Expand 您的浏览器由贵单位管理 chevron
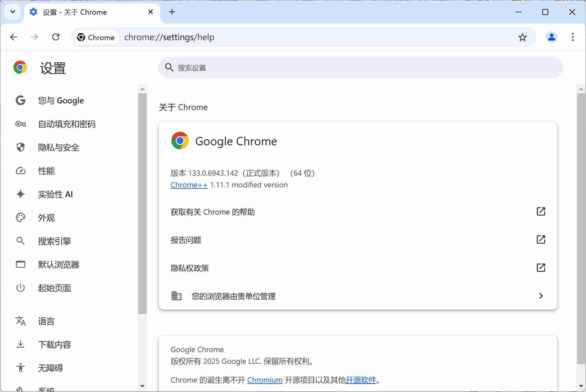586x392 pixels. point(541,296)
